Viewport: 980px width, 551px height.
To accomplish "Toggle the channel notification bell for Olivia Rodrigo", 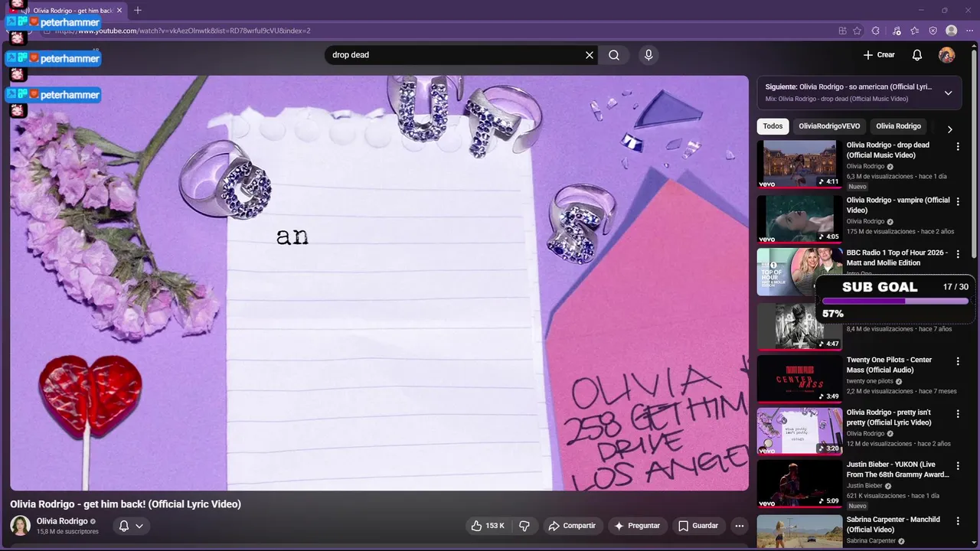I will click(124, 526).
